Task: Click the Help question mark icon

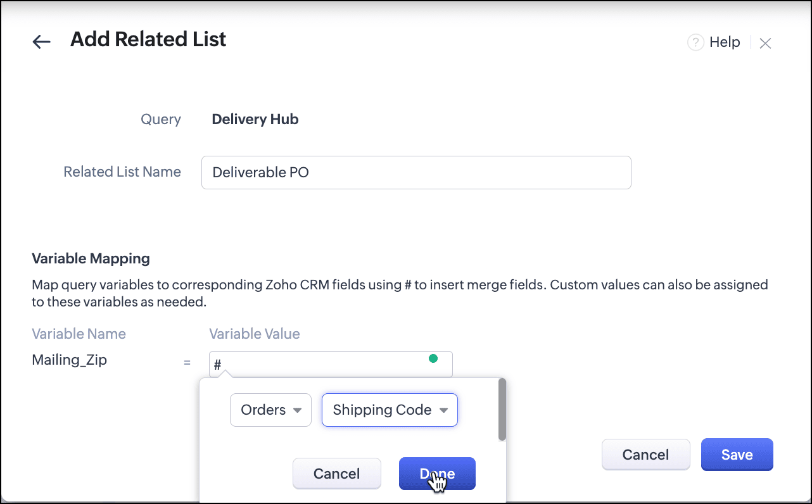Action: (x=695, y=42)
